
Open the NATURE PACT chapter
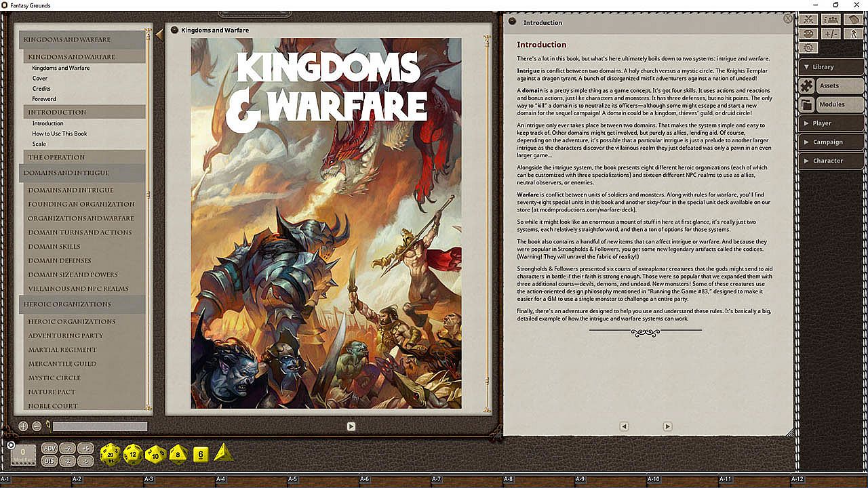pos(52,392)
